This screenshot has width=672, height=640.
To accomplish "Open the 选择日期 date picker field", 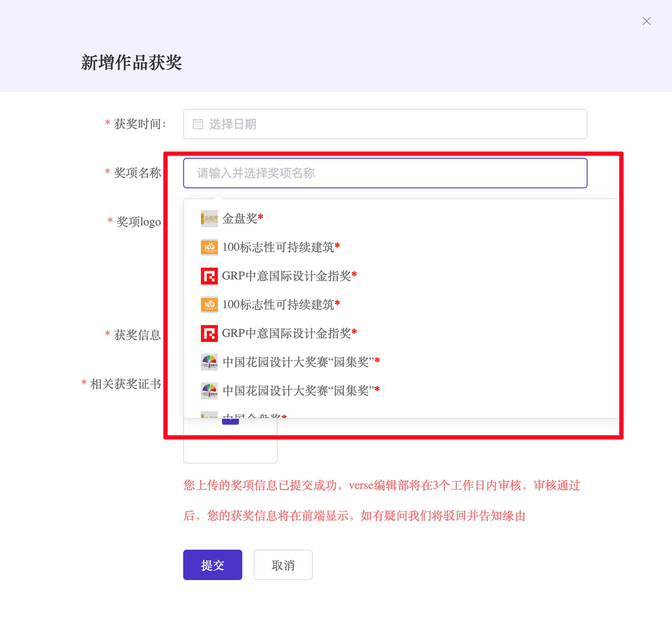I will click(x=385, y=124).
